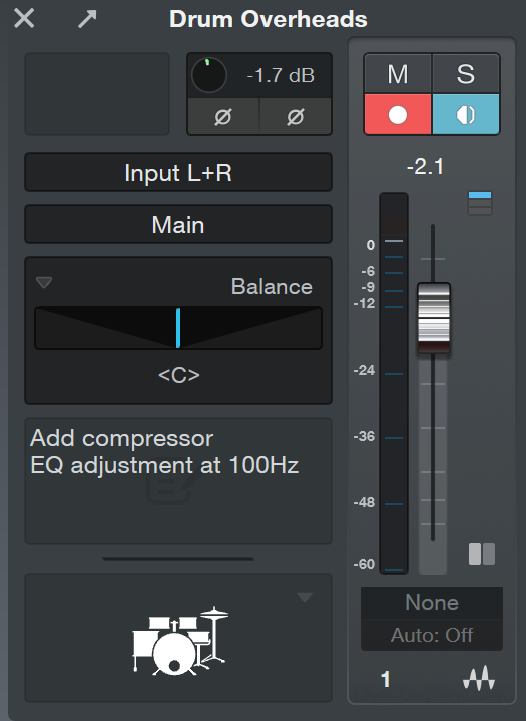This screenshot has width=526, height=721.
Task: Invert phase on the left channel
Action: click(223, 117)
